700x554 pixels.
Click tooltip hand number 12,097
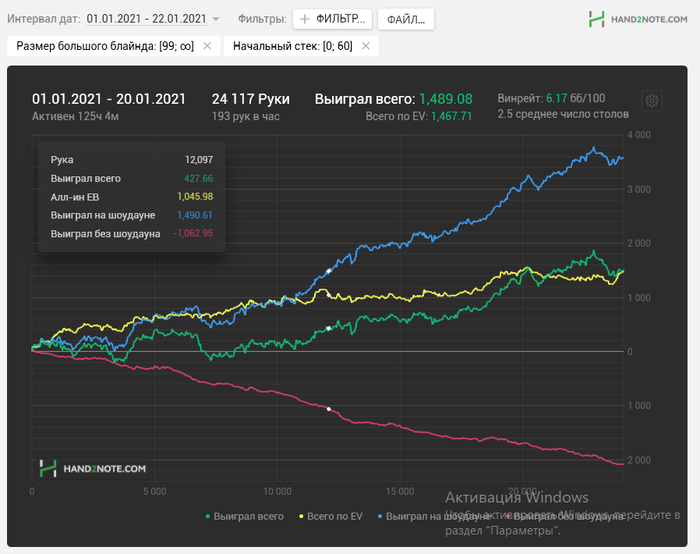coord(199,160)
